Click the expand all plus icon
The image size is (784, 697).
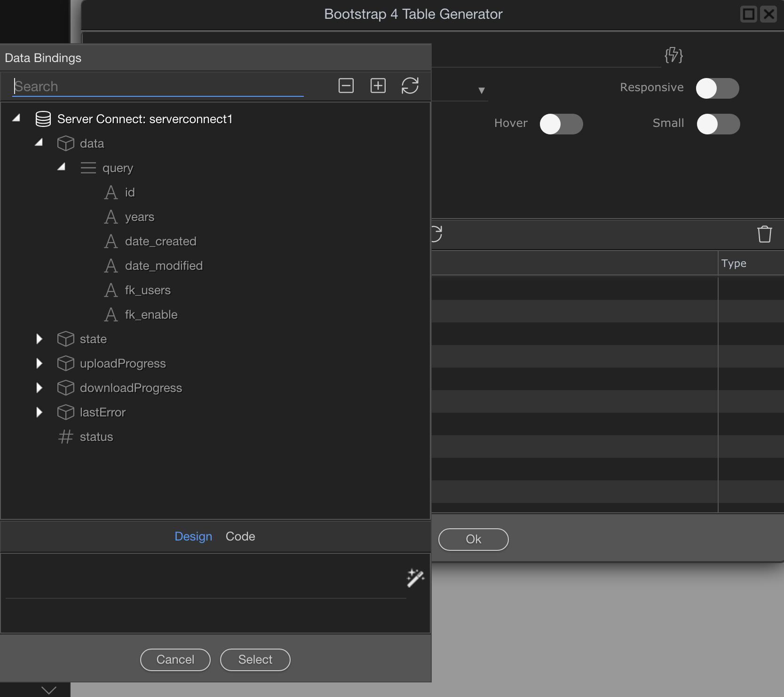[x=378, y=86]
